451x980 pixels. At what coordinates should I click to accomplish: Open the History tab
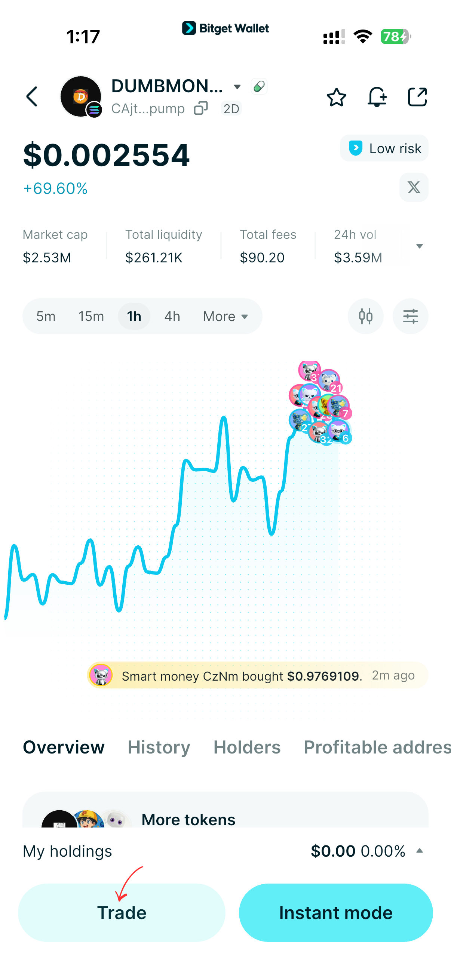tap(159, 747)
